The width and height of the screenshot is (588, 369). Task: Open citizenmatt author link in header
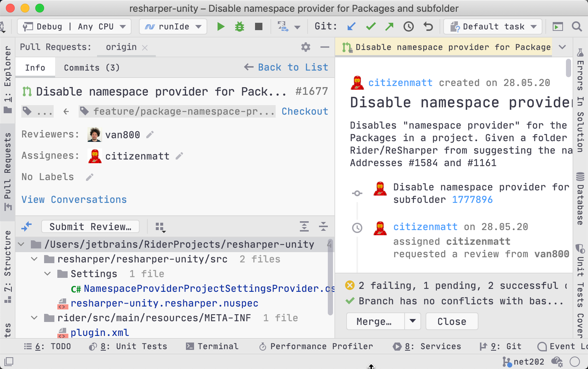tap(400, 83)
